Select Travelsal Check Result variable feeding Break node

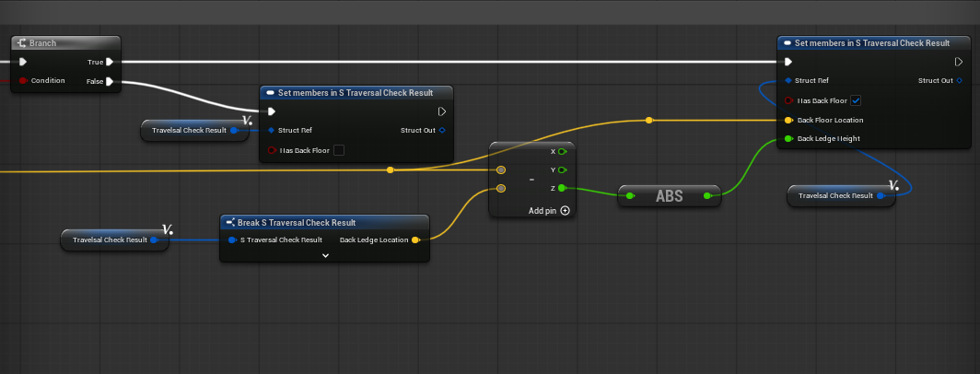(x=115, y=240)
